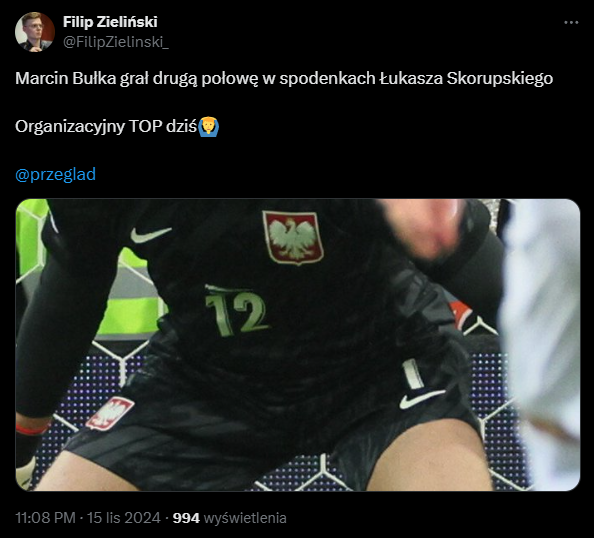Click the white eagle crest on the jersey
The height and width of the screenshot is (538, 594).
[x=293, y=238]
